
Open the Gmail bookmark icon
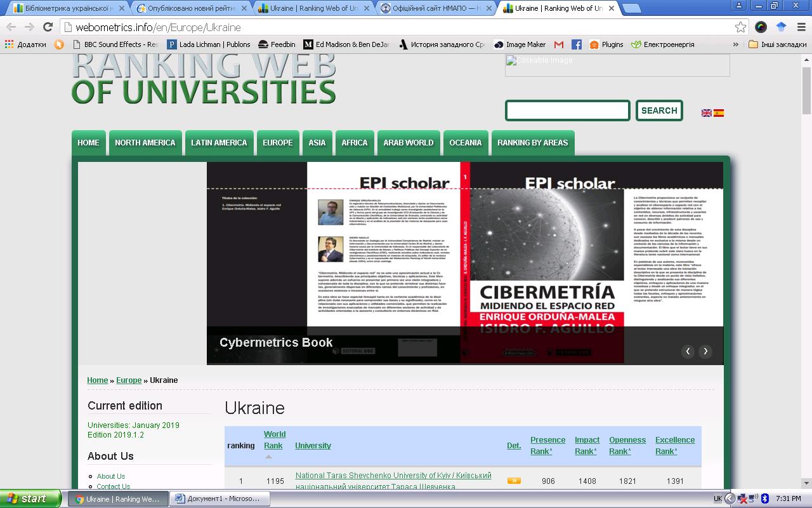[558, 44]
